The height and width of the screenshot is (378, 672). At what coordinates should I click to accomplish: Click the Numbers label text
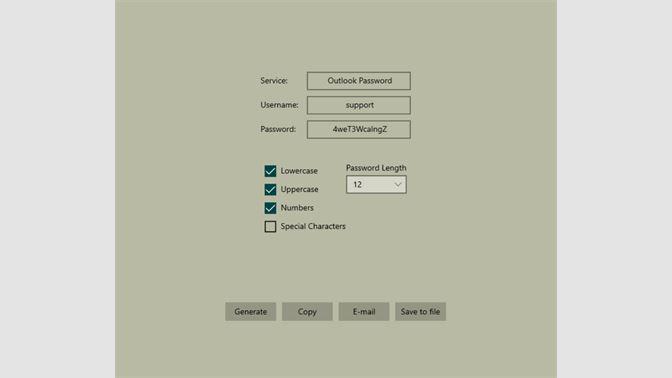click(x=297, y=208)
